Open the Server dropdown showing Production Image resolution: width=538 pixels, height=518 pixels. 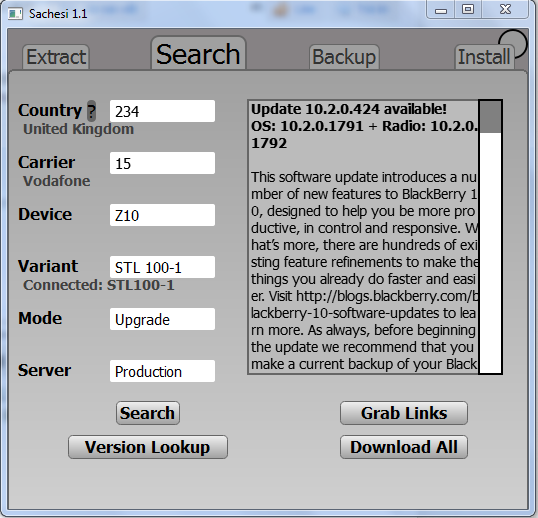click(162, 371)
